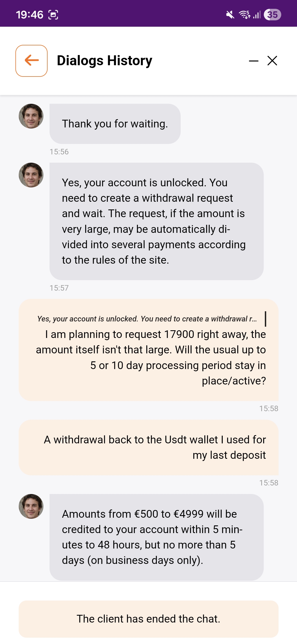Tap the muted sound icon in status bar
The width and height of the screenshot is (297, 644).
pos(230,15)
